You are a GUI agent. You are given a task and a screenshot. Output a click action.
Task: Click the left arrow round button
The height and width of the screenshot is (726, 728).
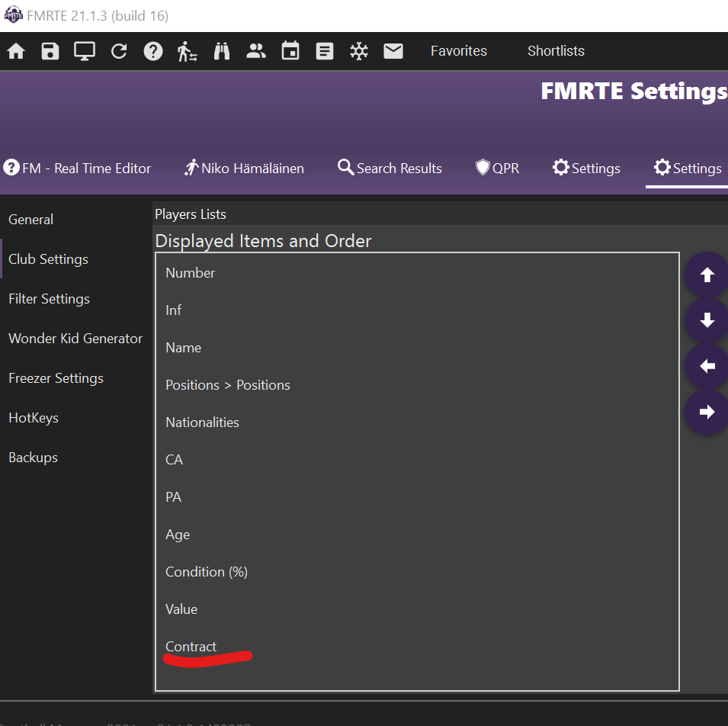click(707, 366)
